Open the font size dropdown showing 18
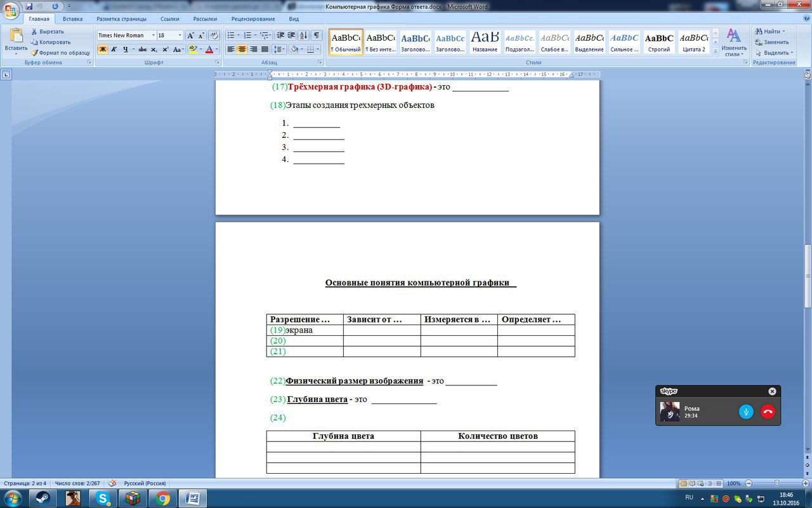 [180, 36]
